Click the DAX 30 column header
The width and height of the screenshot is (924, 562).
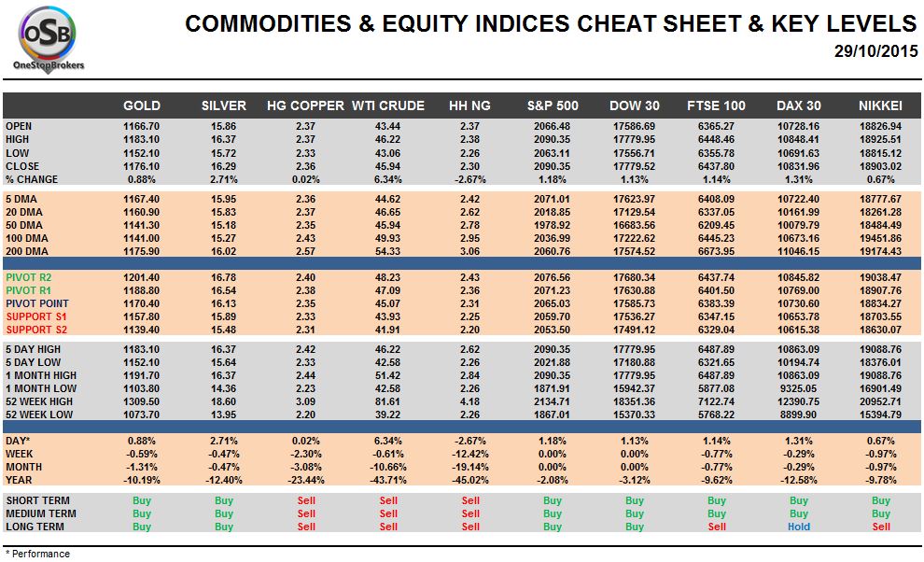[799, 105]
